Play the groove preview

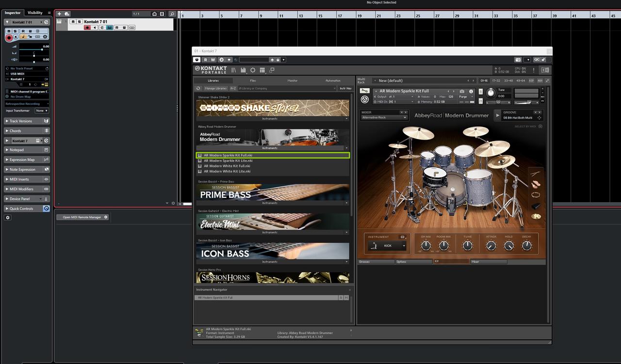tap(497, 115)
